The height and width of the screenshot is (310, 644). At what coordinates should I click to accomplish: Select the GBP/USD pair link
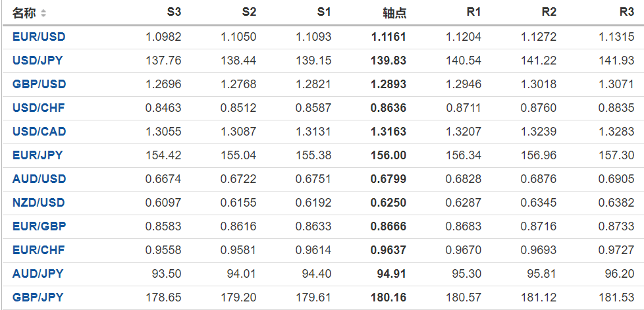(39, 84)
